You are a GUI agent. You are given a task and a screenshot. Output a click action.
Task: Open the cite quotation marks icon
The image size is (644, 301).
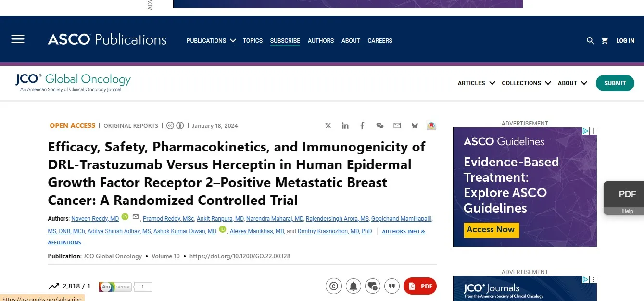pos(391,286)
